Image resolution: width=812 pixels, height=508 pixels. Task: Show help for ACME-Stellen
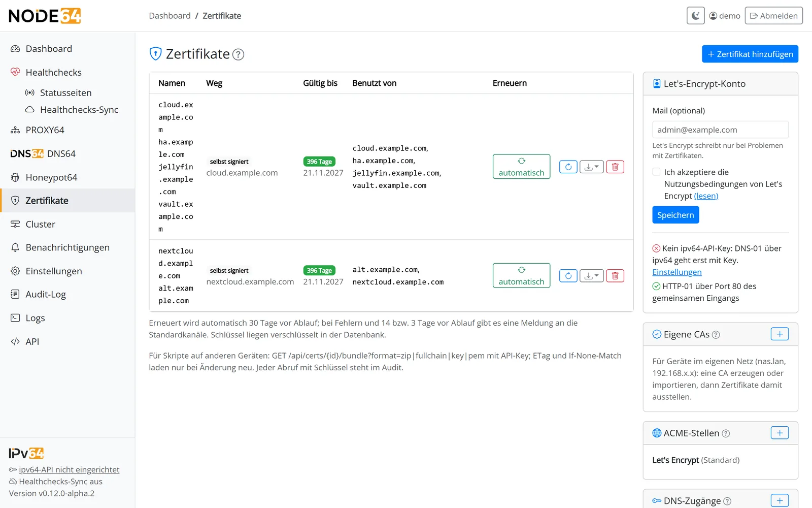point(726,433)
